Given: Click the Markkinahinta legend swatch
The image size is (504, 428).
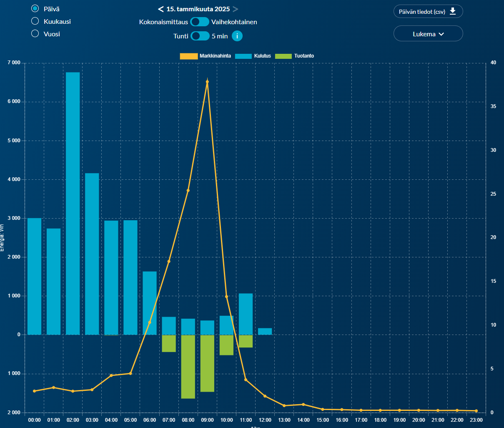Looking at the screenshot, I should click(x=189, y=56).
